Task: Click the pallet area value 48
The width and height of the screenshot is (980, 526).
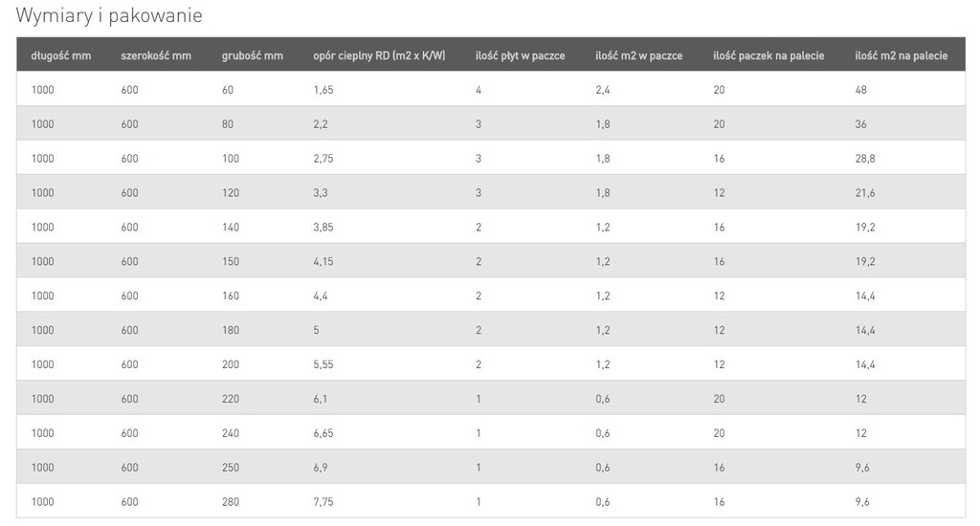Action: coord(861,90)
